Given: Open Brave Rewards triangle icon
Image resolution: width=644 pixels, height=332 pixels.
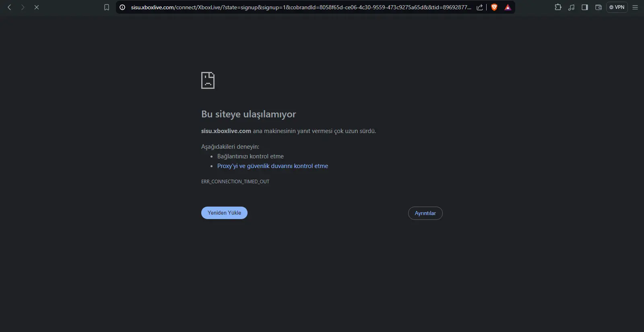Looking at the screenshot, I should [x=508, y=7].
